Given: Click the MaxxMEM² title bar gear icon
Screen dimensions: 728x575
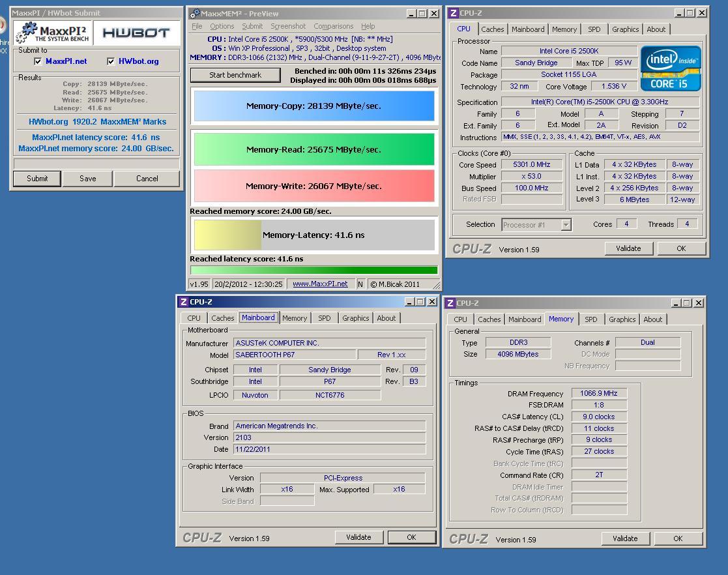Looking at the screenshot, I should tap(195, 14).
